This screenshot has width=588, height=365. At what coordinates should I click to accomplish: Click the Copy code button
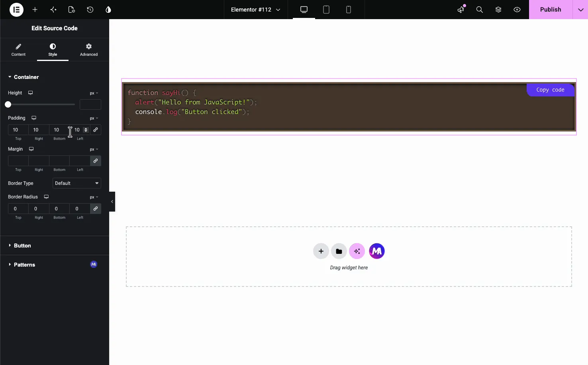[550, 90]
